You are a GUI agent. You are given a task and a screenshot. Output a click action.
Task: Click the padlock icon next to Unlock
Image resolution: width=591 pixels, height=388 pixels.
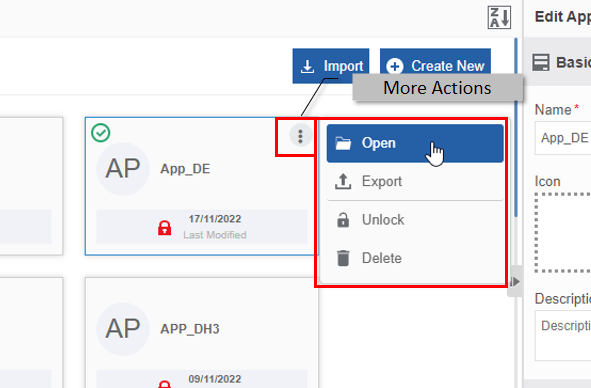tap(343, 220)
